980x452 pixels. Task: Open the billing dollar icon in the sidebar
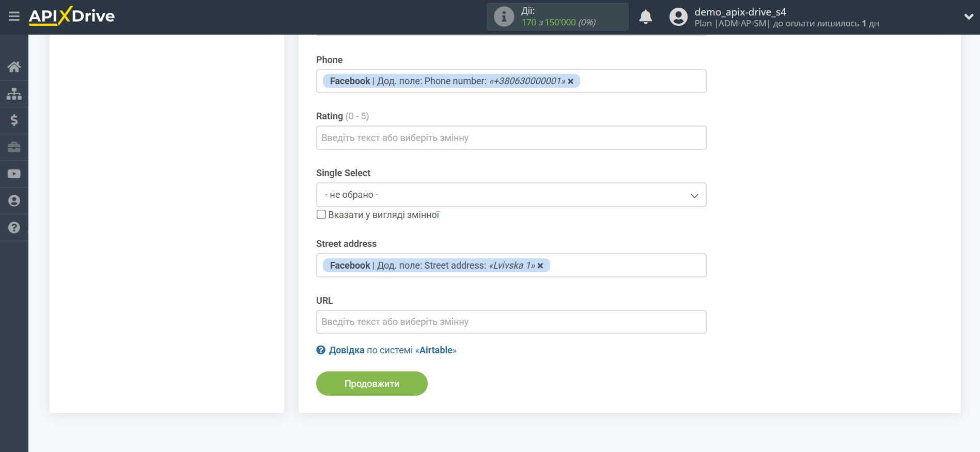click(x=14, y=120)
